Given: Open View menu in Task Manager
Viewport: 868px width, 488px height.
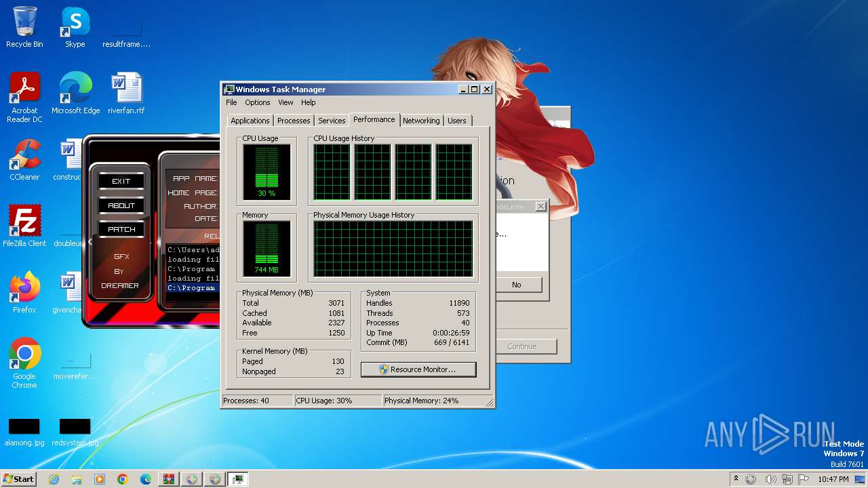Looking at the screenshot, I should (285, 102).
